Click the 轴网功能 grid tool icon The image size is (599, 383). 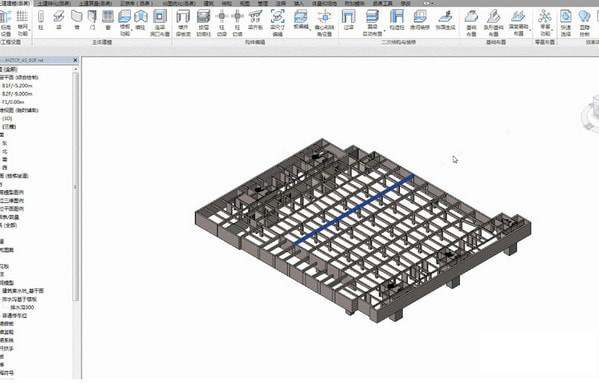click(x=23, y=23)
